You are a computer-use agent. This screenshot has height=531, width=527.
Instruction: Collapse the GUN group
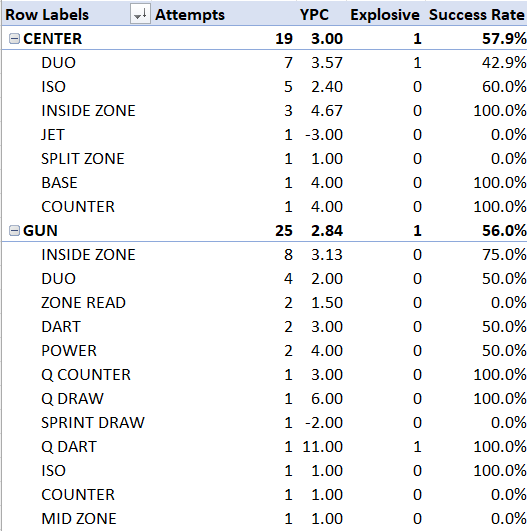pos(14,231)
